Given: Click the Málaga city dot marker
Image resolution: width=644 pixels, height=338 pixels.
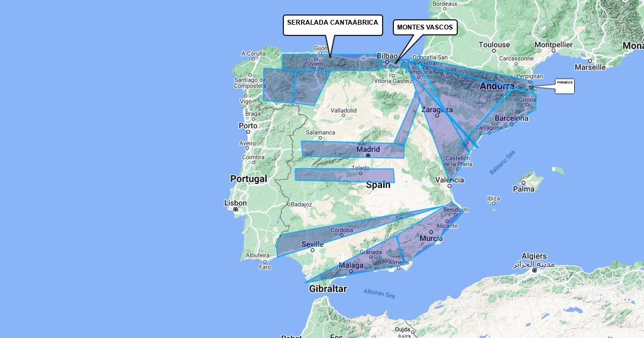Looking at the screenshot, I should 350,271.
